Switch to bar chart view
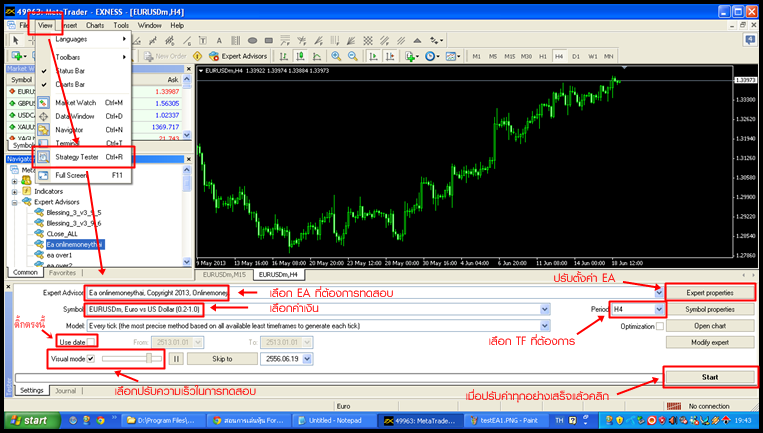Image resolution: width=763 pixels, height=433 pixels. point(284,56)
